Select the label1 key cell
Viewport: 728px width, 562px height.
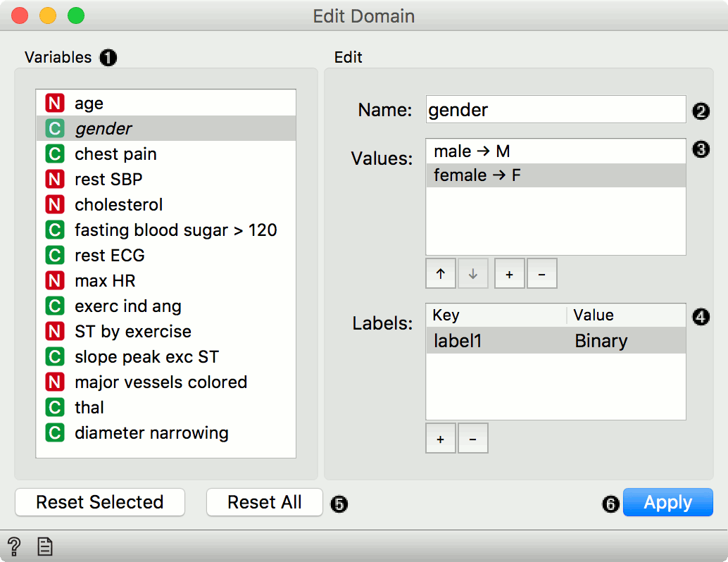coord(458,341)
